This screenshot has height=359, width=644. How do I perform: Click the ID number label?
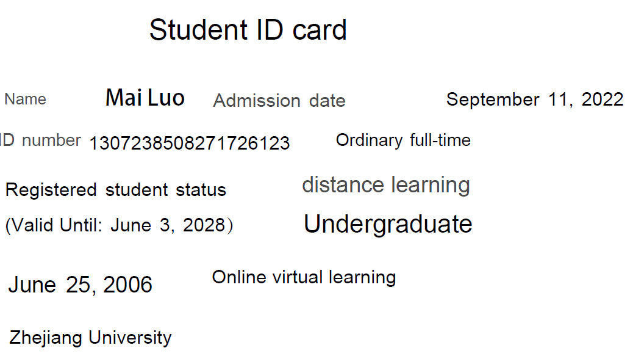[x=40, y=140]
